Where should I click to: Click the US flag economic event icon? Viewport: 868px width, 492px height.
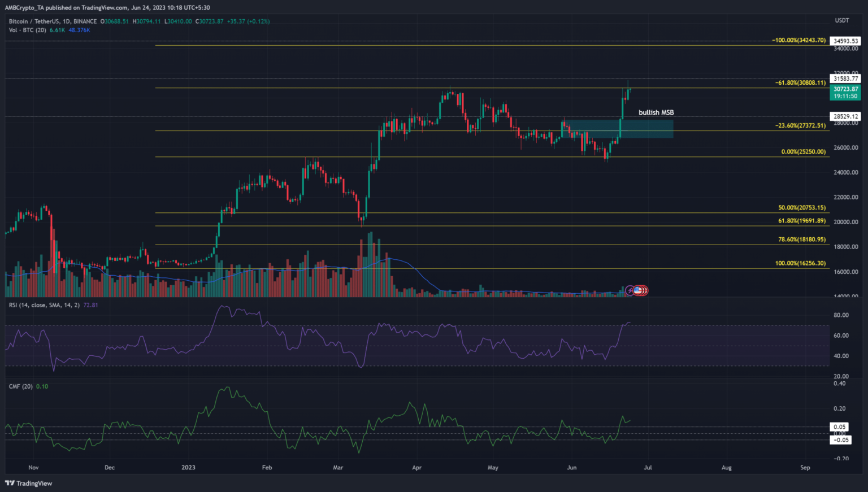[638, 290]
